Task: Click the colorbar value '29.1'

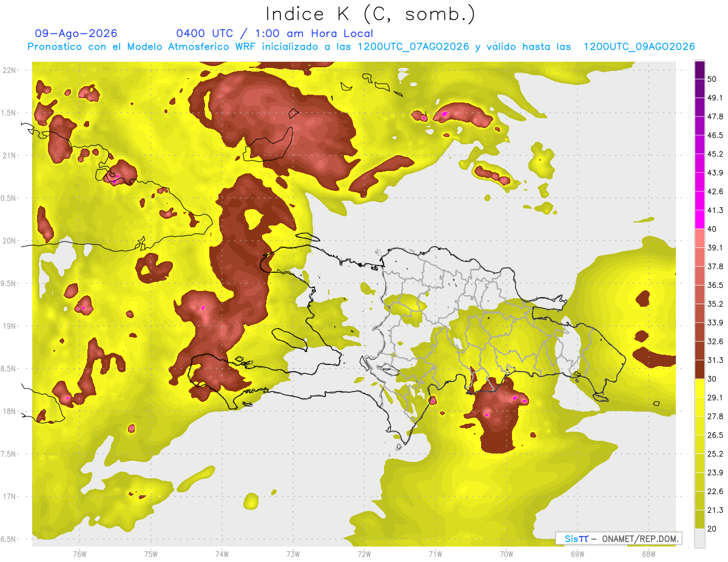Action: coord(715,398)
